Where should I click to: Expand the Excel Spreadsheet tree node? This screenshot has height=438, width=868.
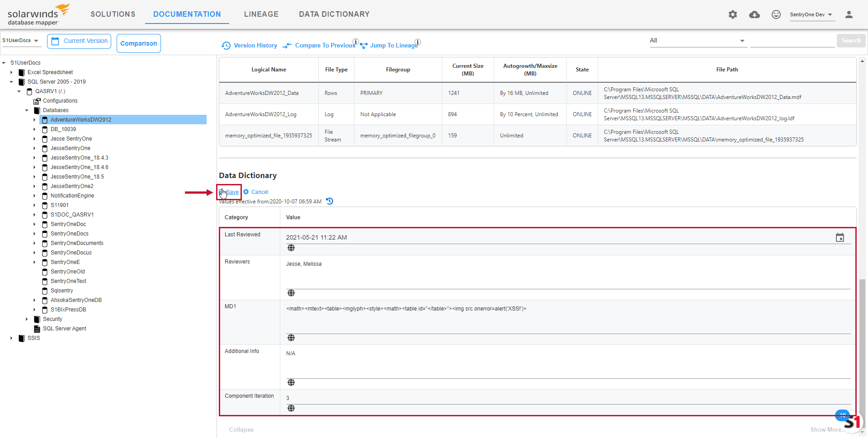click(x=11, y=72)
